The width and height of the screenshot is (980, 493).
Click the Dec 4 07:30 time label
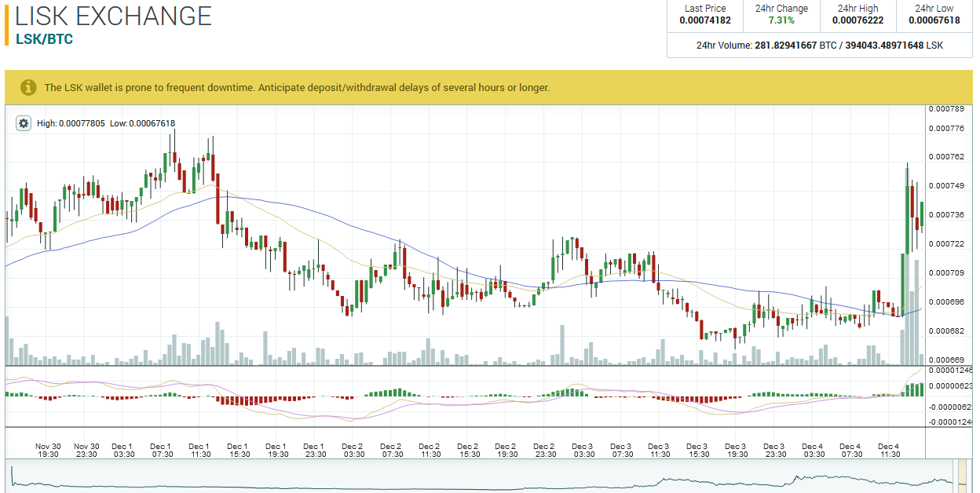click(851, 451)
